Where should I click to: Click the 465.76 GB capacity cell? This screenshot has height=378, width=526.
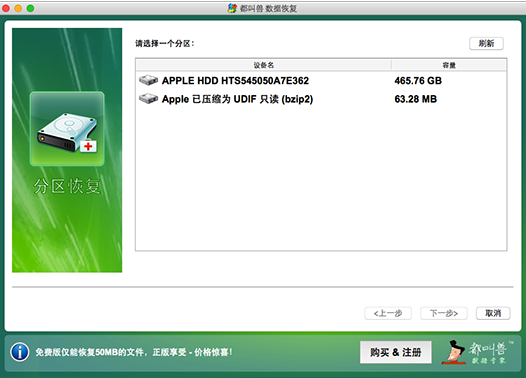(418, 80)
